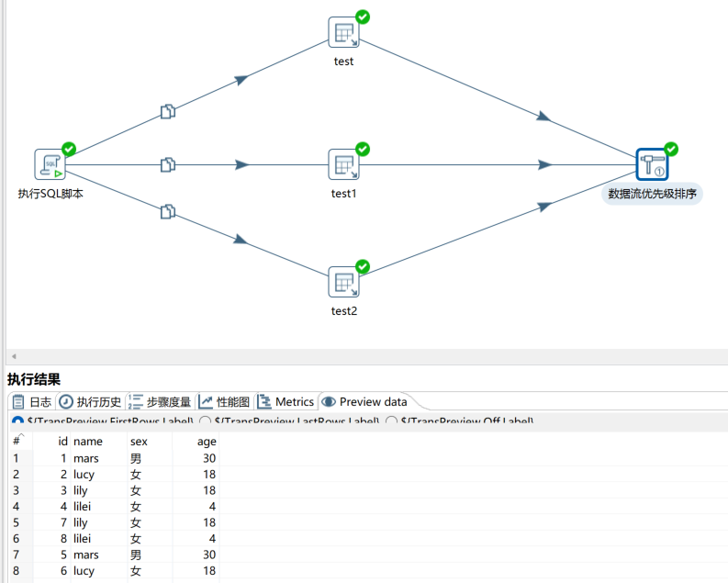Click the test table output step icon
The width and height of the screenshot is (728, 583).
click(x=343, y=32)
